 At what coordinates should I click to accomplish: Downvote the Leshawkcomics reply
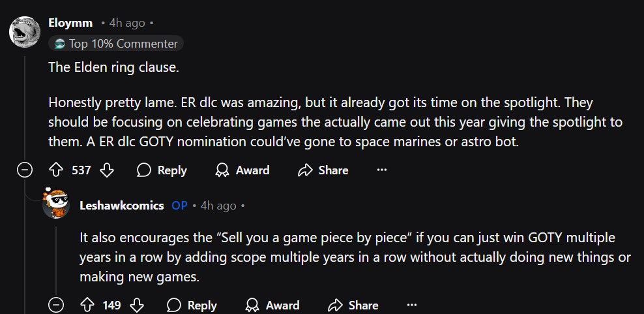click(137, 305)
